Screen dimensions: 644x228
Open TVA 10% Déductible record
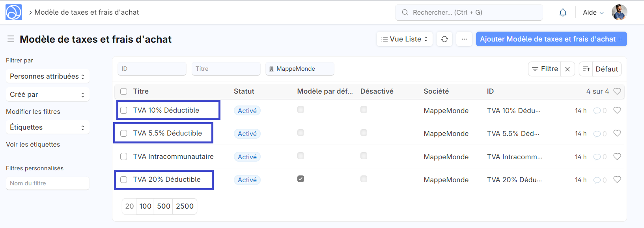pos(166,110)
